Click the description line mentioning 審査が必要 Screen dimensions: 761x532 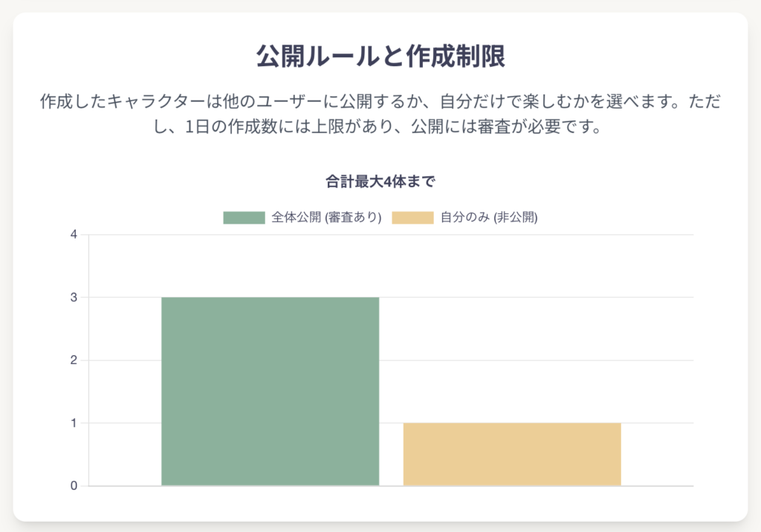378,127
